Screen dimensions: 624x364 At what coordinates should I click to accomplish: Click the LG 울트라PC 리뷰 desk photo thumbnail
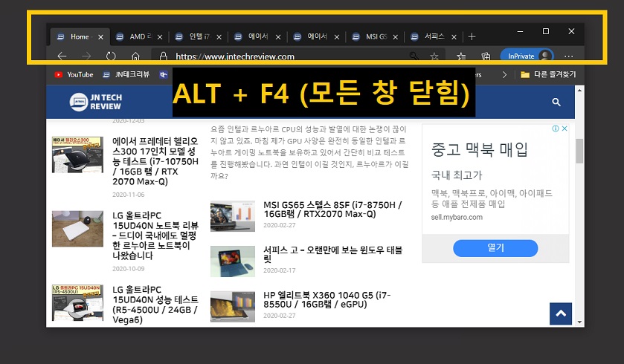[77, 229]
